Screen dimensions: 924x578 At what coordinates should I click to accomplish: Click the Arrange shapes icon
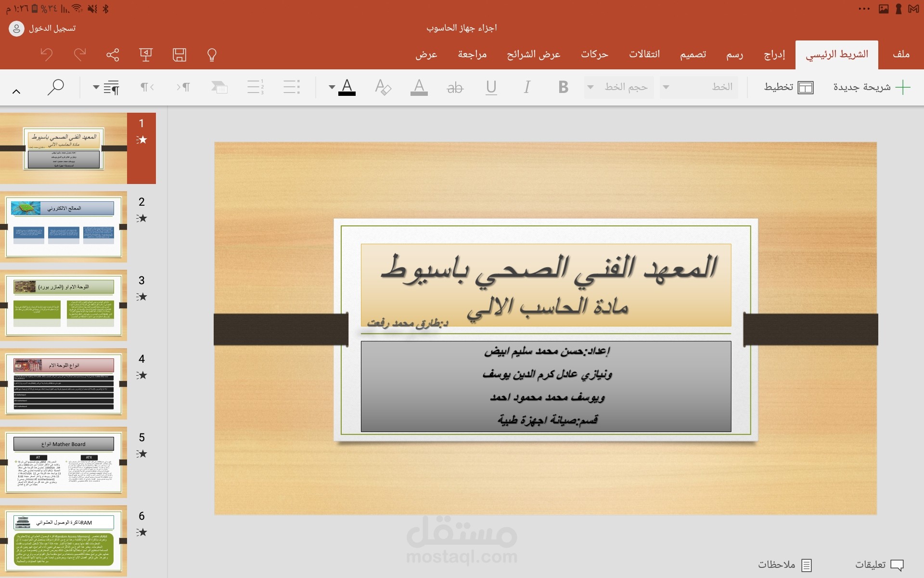click(x=219, y=87)
